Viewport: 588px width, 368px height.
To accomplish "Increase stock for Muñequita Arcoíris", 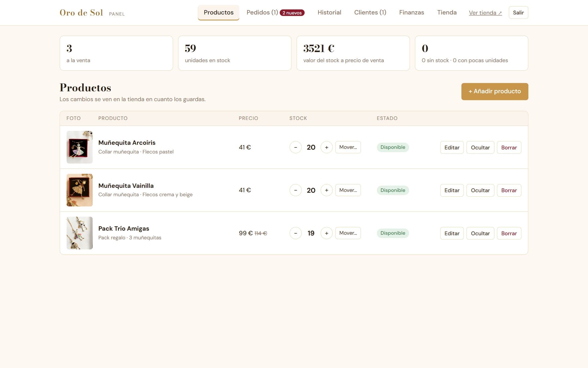I will [326, 147].
